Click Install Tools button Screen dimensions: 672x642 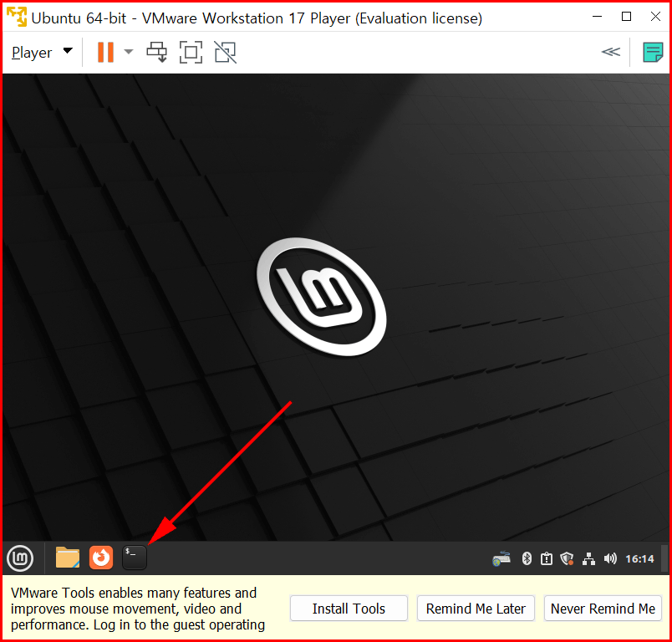coord(349,609)
